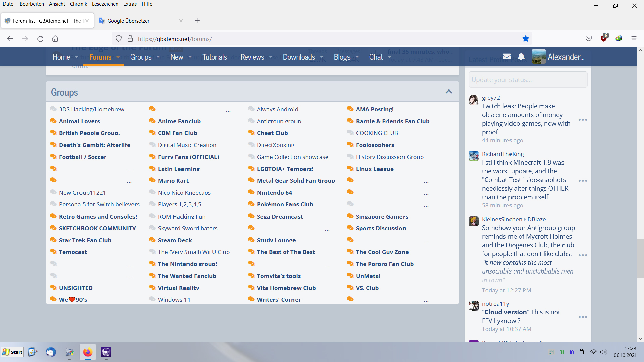644x362 pixels.
Task: Open the Linux League group
Action: [375, 169]
